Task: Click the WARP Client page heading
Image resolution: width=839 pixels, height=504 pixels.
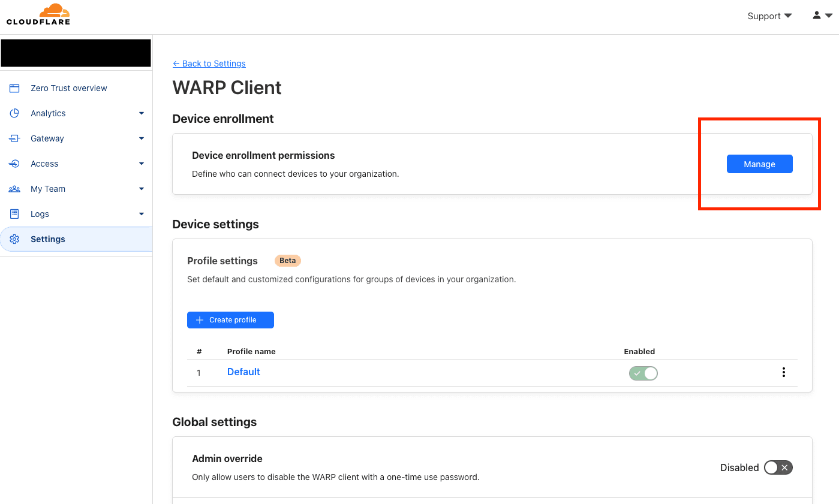Action: (x=227, y=87)
